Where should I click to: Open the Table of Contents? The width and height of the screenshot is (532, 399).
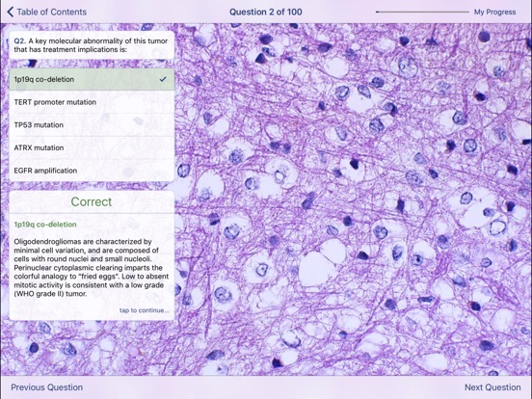[52, 12]
